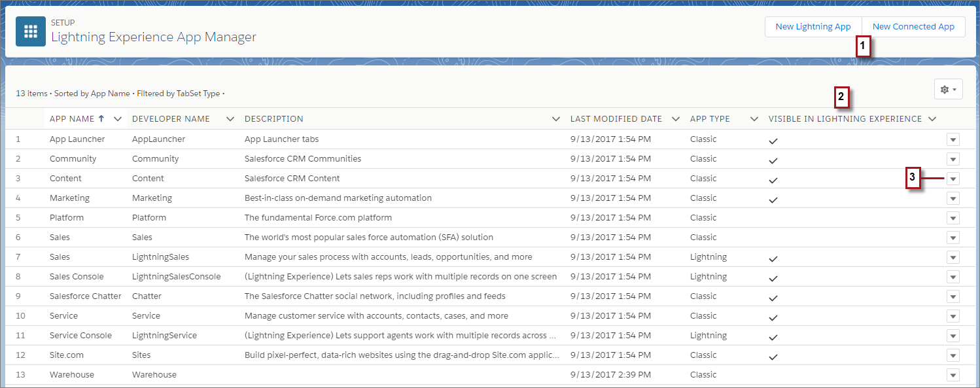Open the Last Modified Date column dropdown
Screen dimensions: 980x388
[675, 118]
